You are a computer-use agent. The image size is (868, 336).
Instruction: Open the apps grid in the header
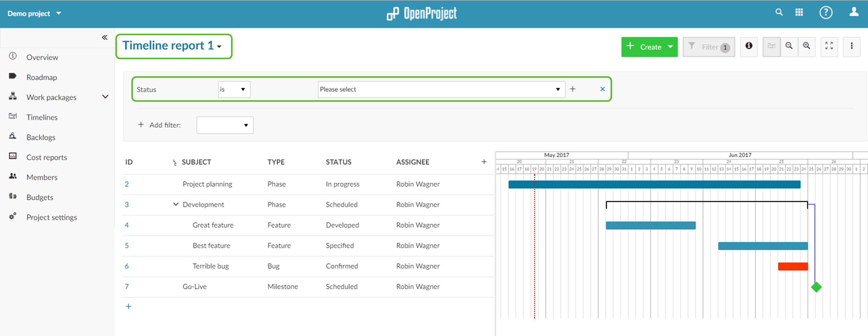(799, 12)
